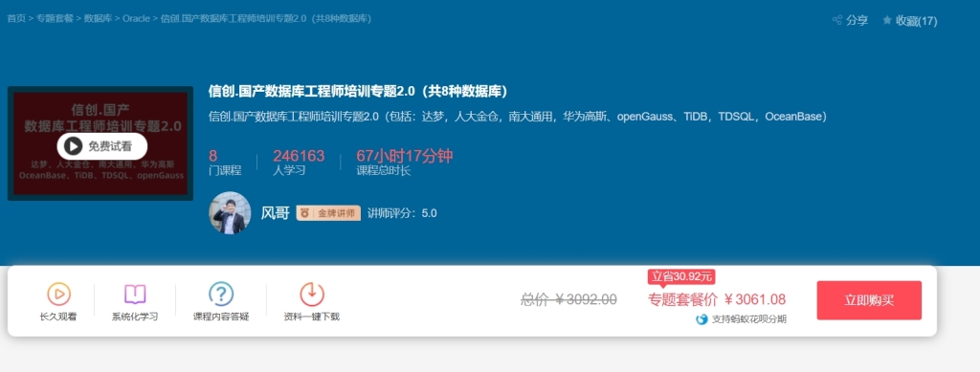Screen dimensions: 980x372
Task: Click the 长久观看 label
Action: coord(58,317)
